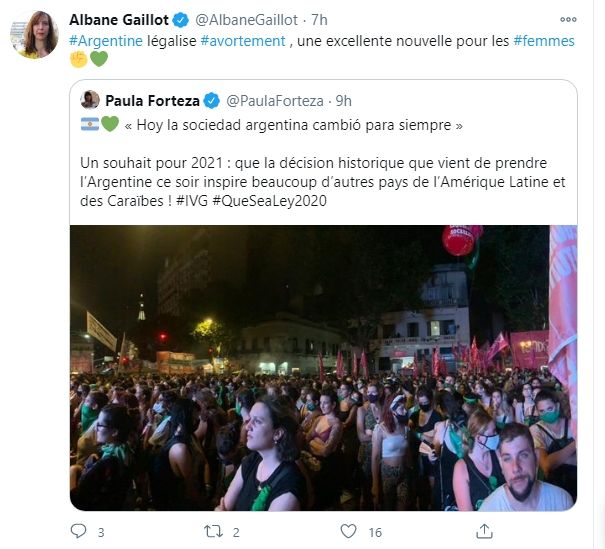
Task: Click Albane Gaillot's verified badge
Action: pyautogui.click(x=180, y=19)
